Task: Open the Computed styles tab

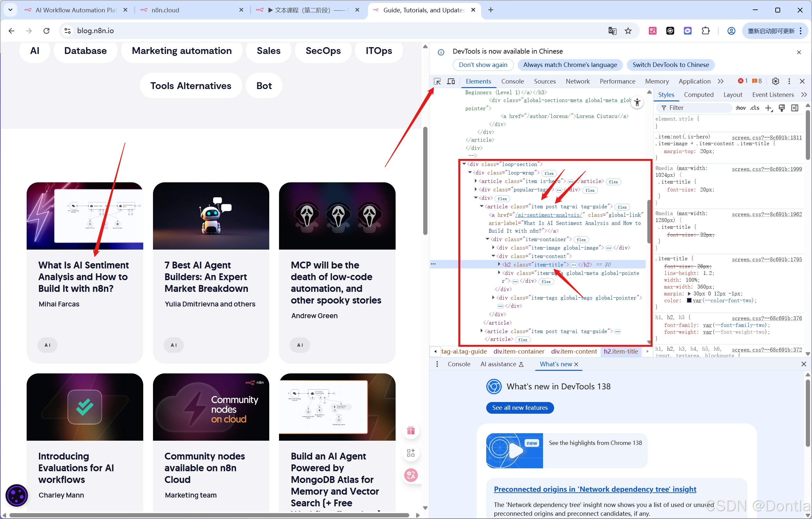Action: click(x=698, y=95)
